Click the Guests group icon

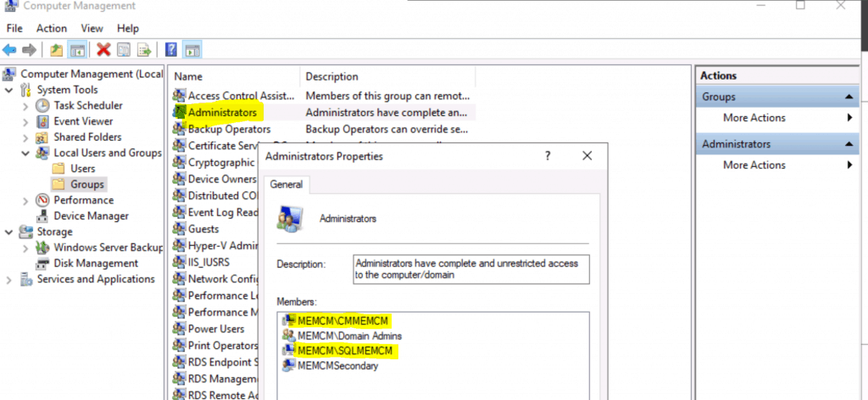[x=178, y=229]
